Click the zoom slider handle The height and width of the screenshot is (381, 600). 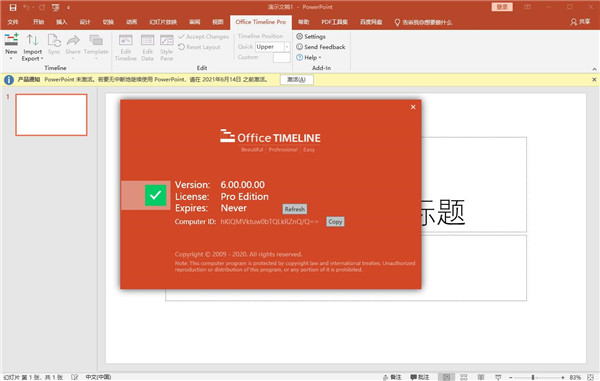coord(533,378)
